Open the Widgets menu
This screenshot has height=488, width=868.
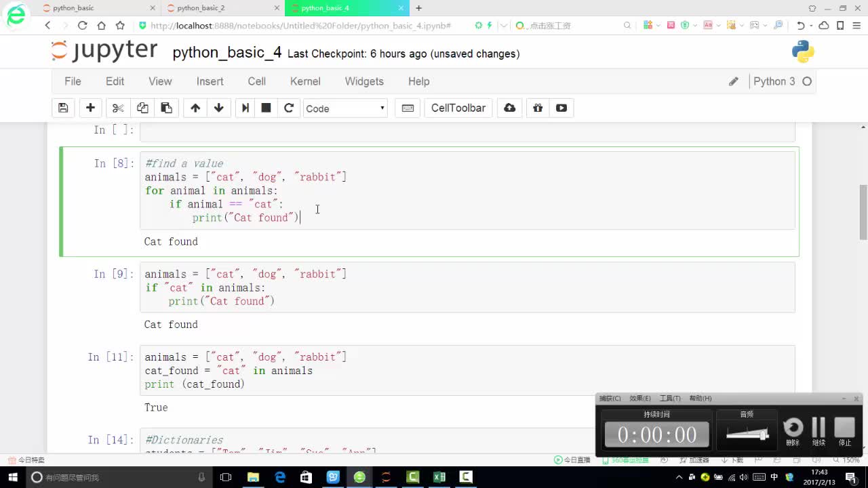tap(364, 81)
